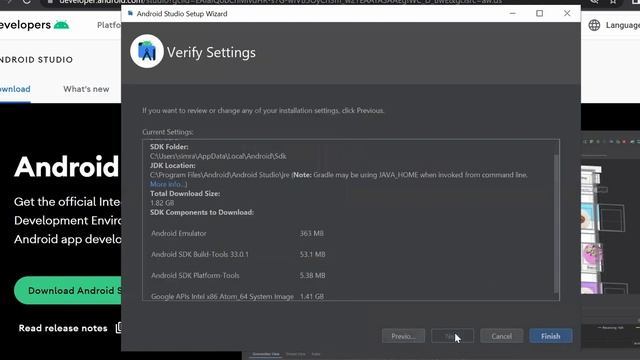640x360 pixels.
Task: Click the Android Developers logo icon
Action: (x=61, y=25)
